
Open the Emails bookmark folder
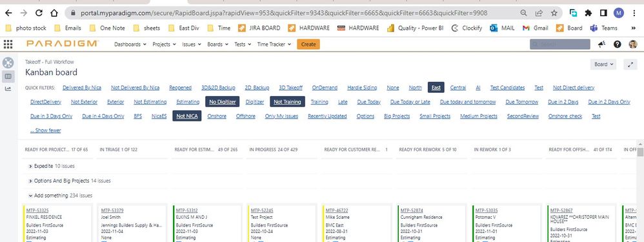(68, 28)
